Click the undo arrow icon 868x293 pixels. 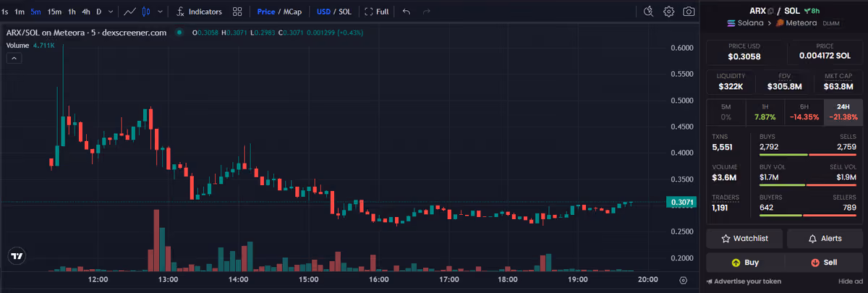point(407,12)
